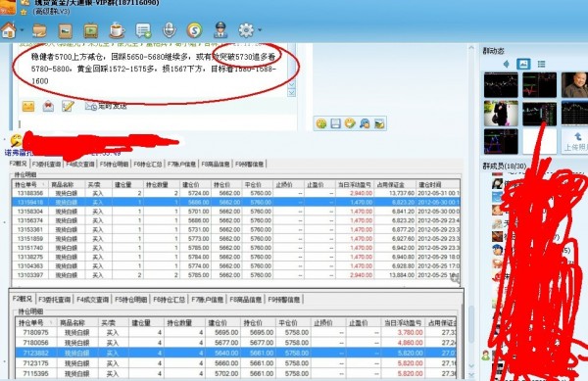The width and height of the screenshot is (588, 381).
Task: Select F6持仓汇总 tab in upper trading screenshot
Action: click(148, 165)
